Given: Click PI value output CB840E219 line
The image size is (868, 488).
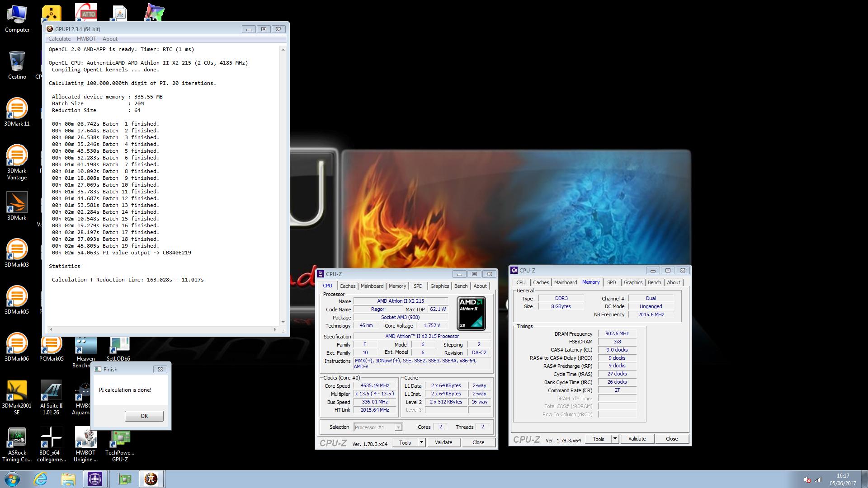Looking at the screenshot, I should click(121, 253).
